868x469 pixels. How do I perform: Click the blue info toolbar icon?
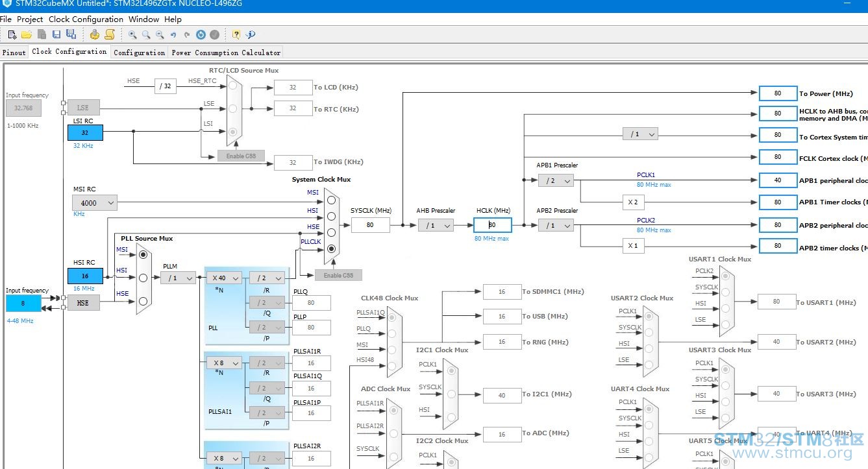251,34
